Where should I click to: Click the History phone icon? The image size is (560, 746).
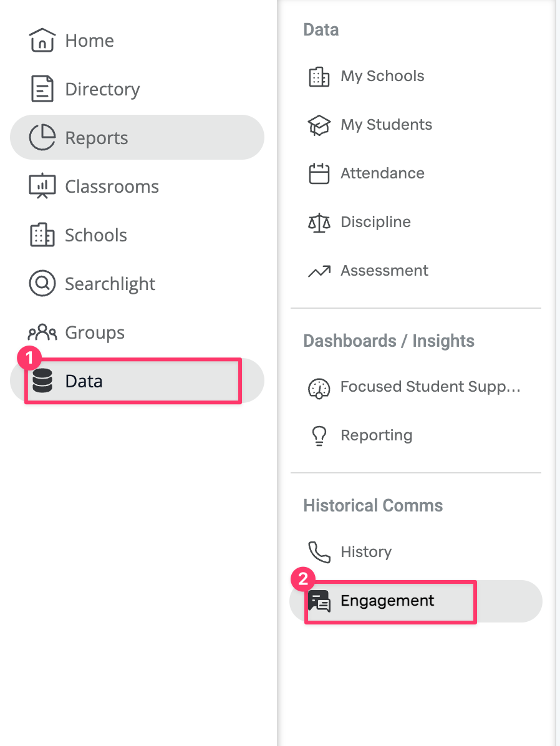319,552
